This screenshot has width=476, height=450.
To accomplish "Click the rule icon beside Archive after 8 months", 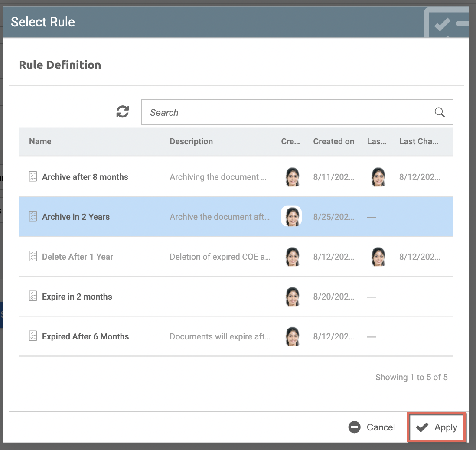I will click(x=33, y=176).
